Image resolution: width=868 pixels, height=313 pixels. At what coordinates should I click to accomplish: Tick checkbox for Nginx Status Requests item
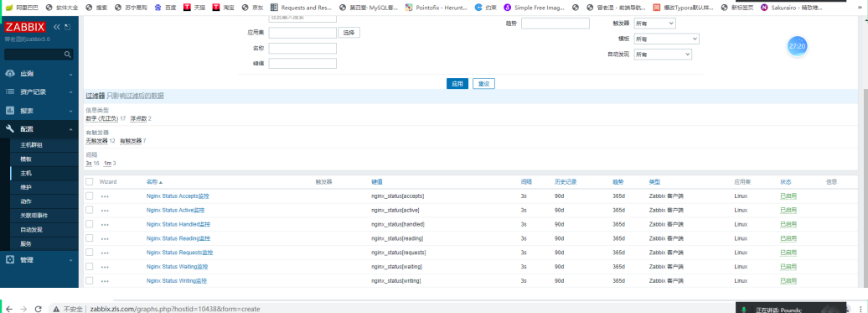(90, 252)
